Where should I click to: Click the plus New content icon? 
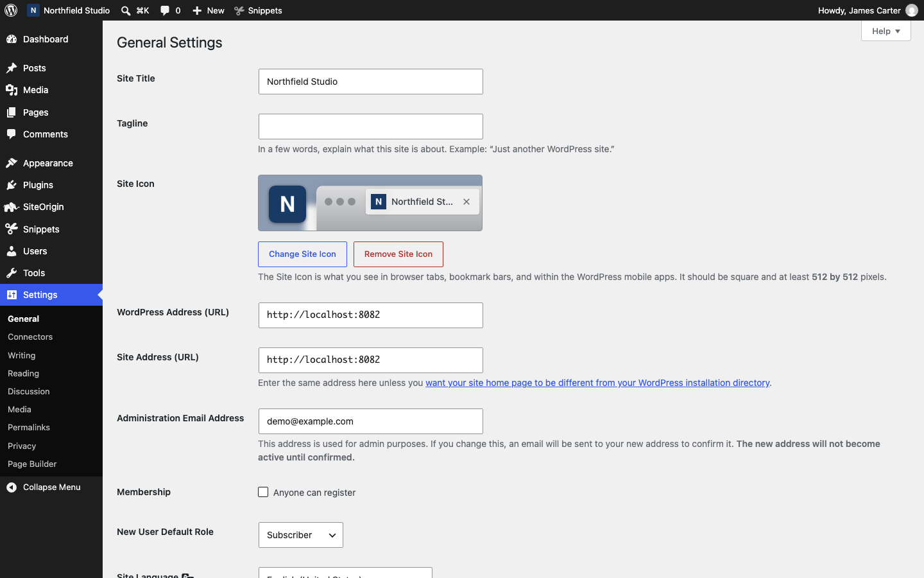pos(197,10)
